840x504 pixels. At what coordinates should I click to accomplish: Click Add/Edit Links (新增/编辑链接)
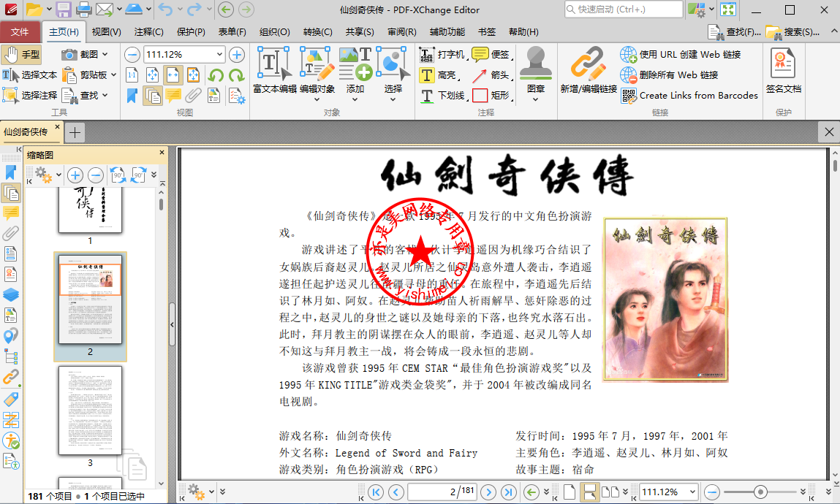click(589, 70)
